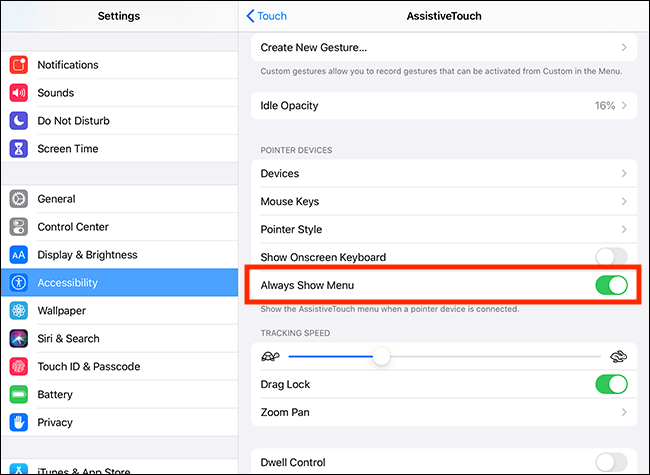This screenshot has width=650, height=475.
Task: Turn off the Drag Lock switch
Action: (611, 384)
